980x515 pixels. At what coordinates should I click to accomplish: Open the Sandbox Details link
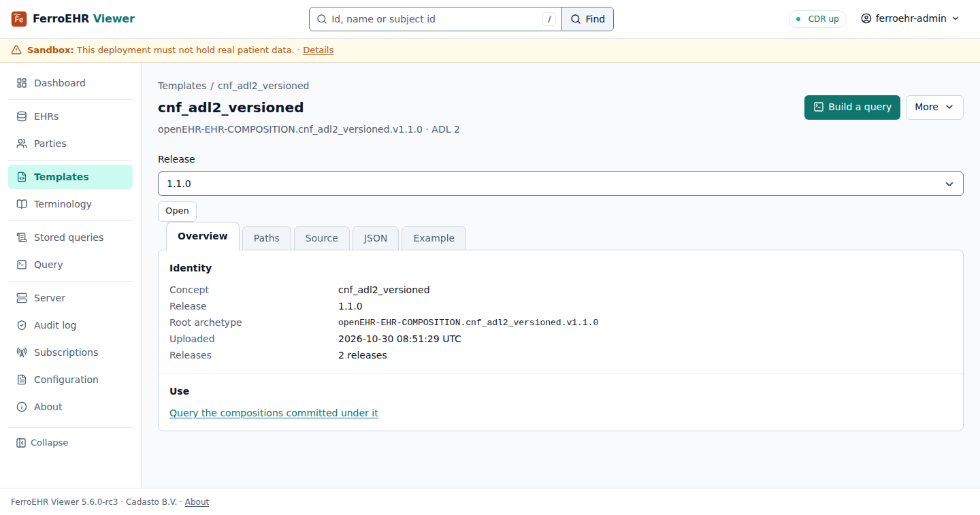point(318,50)
